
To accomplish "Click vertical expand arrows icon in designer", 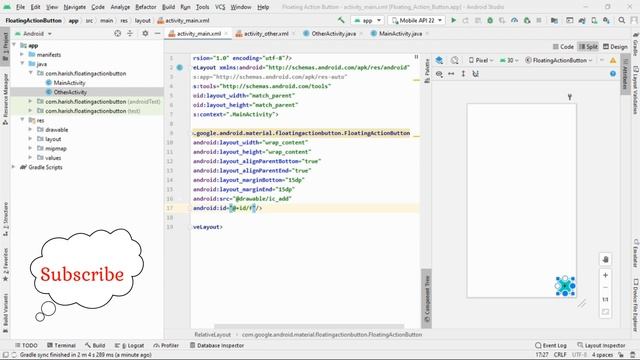I will [463, 74].
